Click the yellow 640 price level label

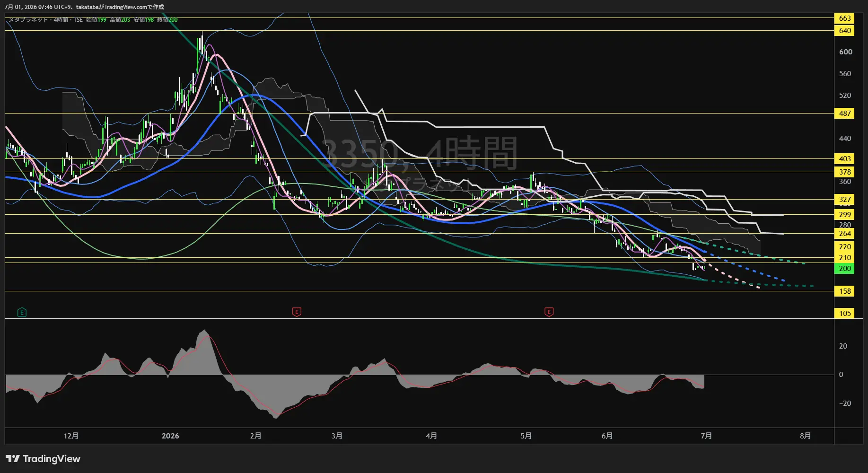[x=845, y=31]
